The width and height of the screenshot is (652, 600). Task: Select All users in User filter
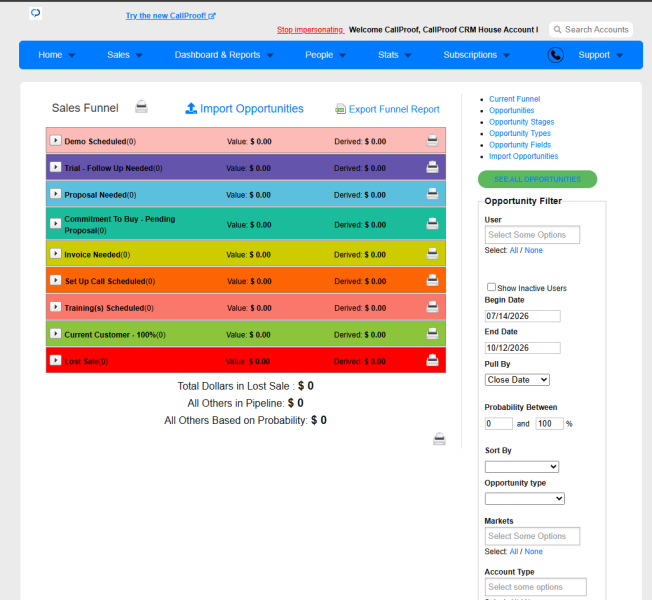[514, 250]
